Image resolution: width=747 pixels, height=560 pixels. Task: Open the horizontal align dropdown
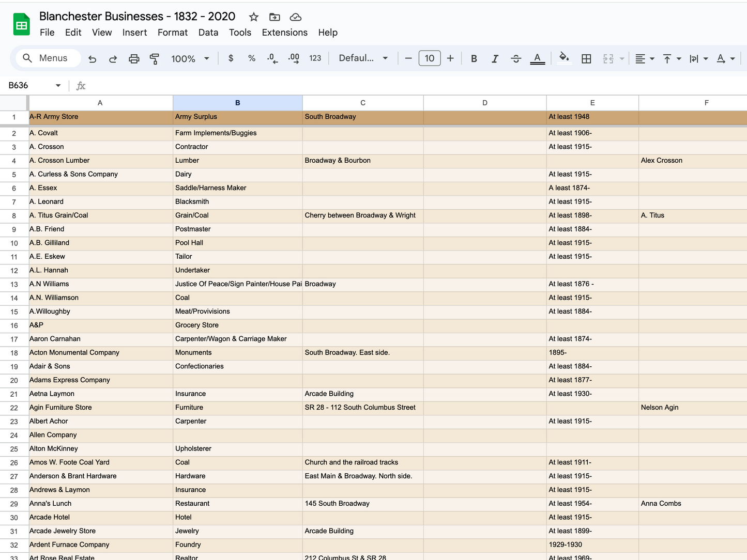(645, 59)
